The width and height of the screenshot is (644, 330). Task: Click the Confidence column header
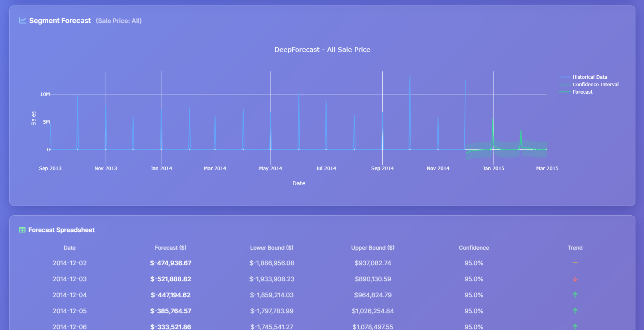tap(474, 248)
